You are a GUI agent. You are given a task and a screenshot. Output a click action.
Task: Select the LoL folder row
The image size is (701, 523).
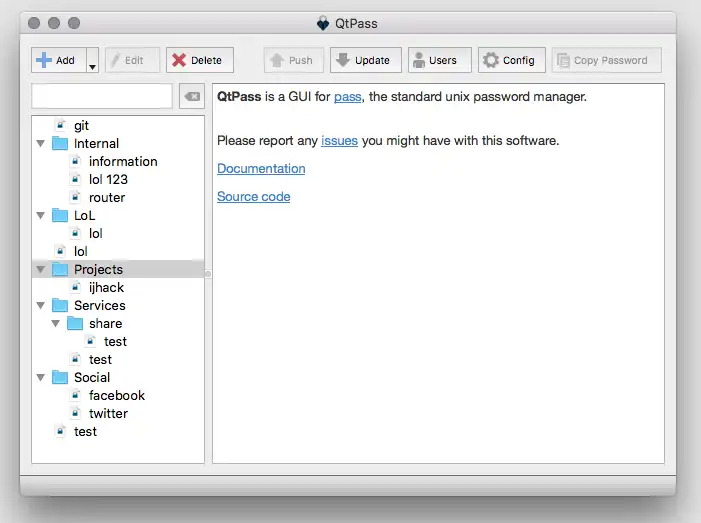point(118,215)
